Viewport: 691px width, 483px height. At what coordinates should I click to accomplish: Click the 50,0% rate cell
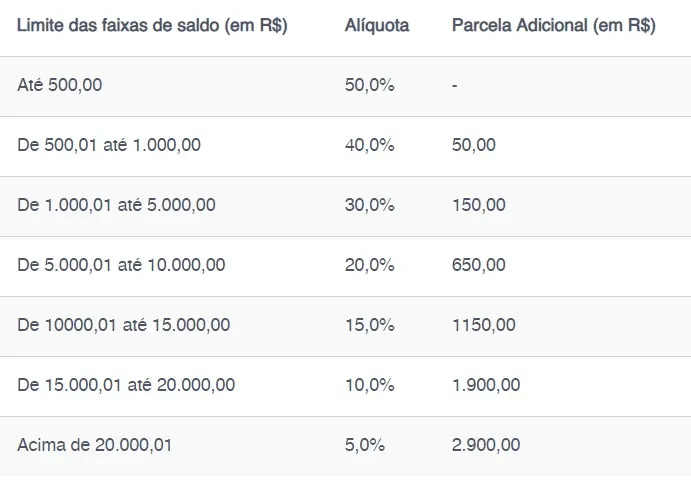[x=369, y=85]
